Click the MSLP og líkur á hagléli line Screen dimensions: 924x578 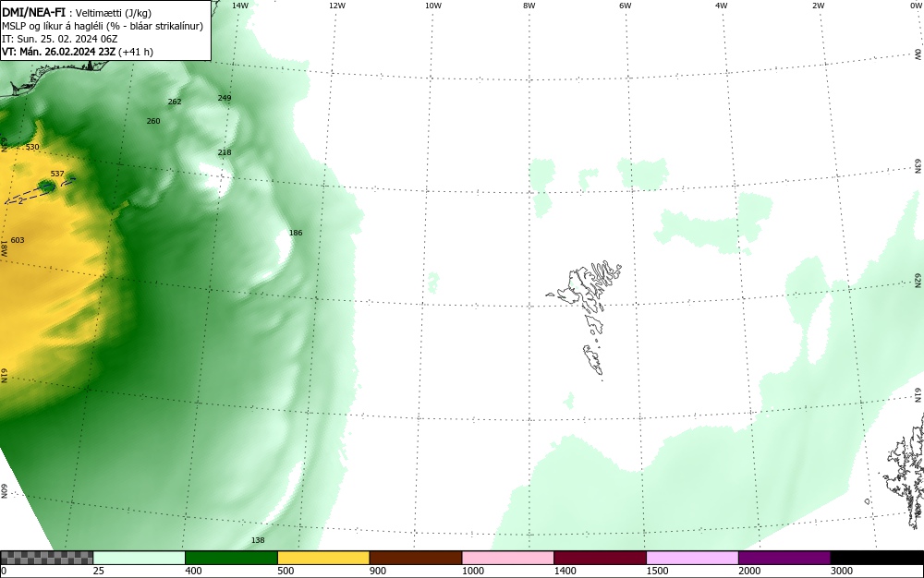coord(103,26)
